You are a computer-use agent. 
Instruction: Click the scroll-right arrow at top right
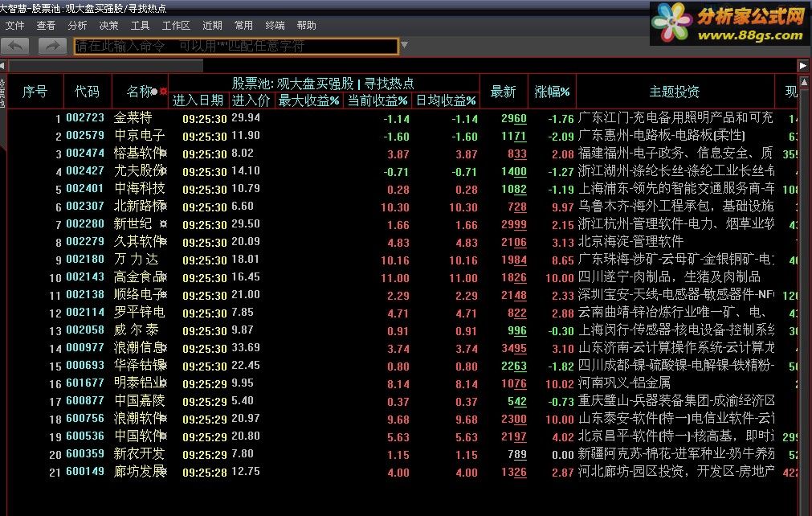pos(802,66)
